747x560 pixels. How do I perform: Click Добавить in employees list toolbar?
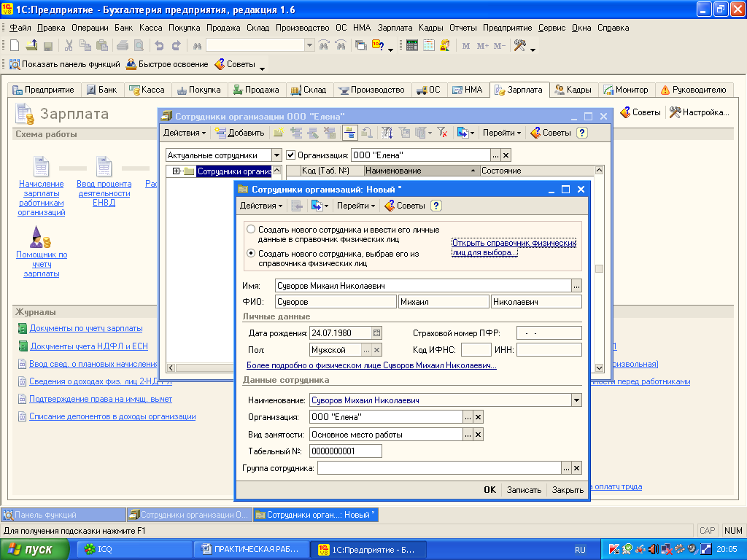point(239,133)
